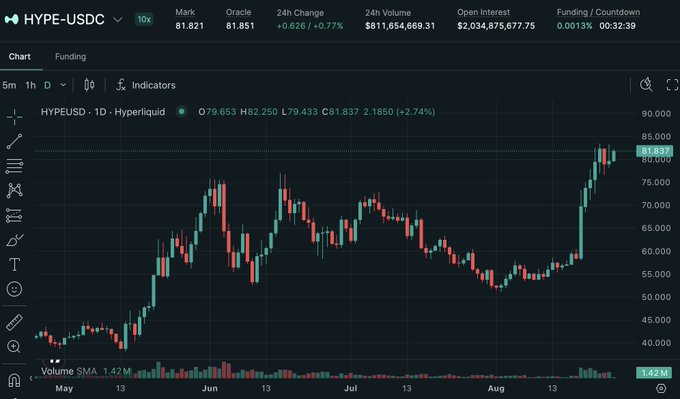Click the Aug date axis label

(x=496, y=388)
